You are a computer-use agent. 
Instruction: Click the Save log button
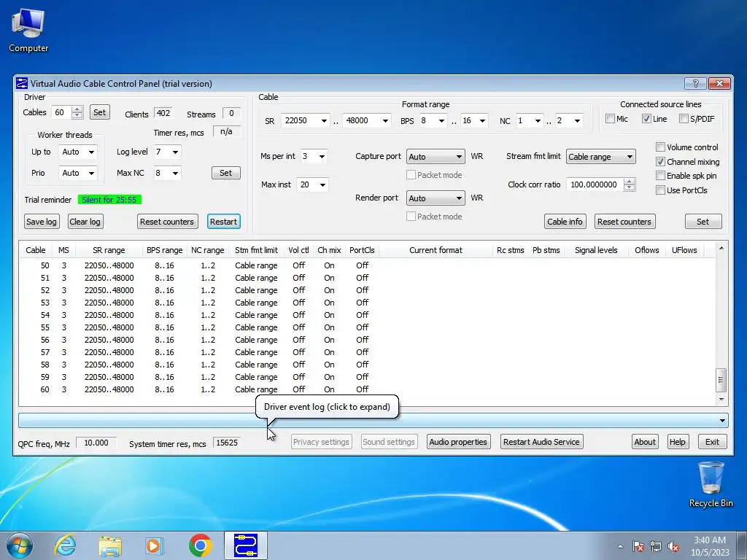(41, 222)
